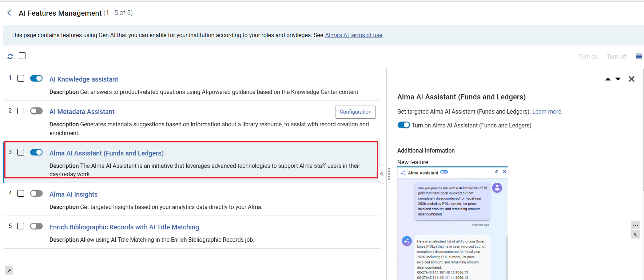This screenshot has width=644, height=280.
Task: Click the Alma Assistant chat preview thumbnail
Action: point(452,224)
